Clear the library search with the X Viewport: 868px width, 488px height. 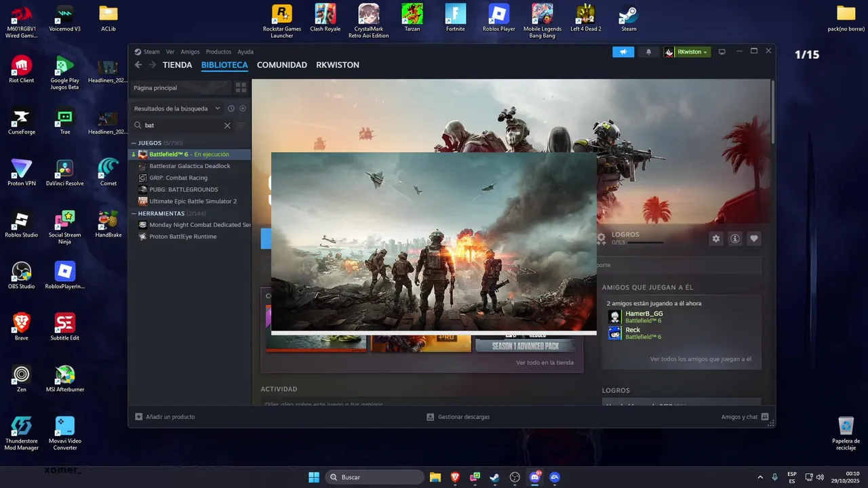click(227, 125)
